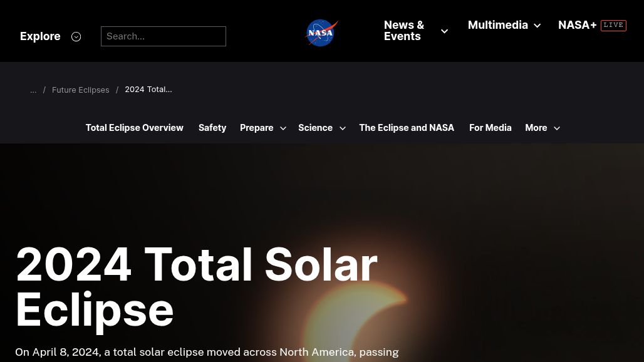Expand the More dropdown menu
Image resolution: width=644 pixels, height=362 pixels.
click(x=536, y=128)
